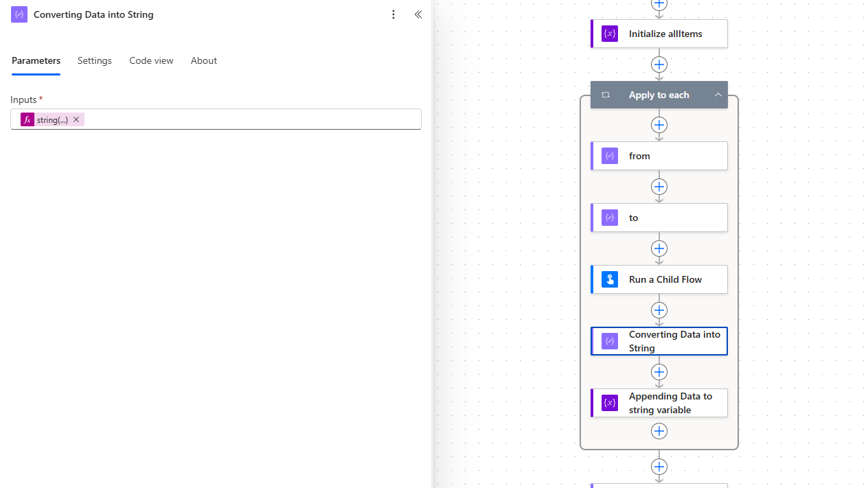The width and height of the screenshot is (868, 488).
Task: Add an action after Run a Child Flow
Action: (659, 310)
